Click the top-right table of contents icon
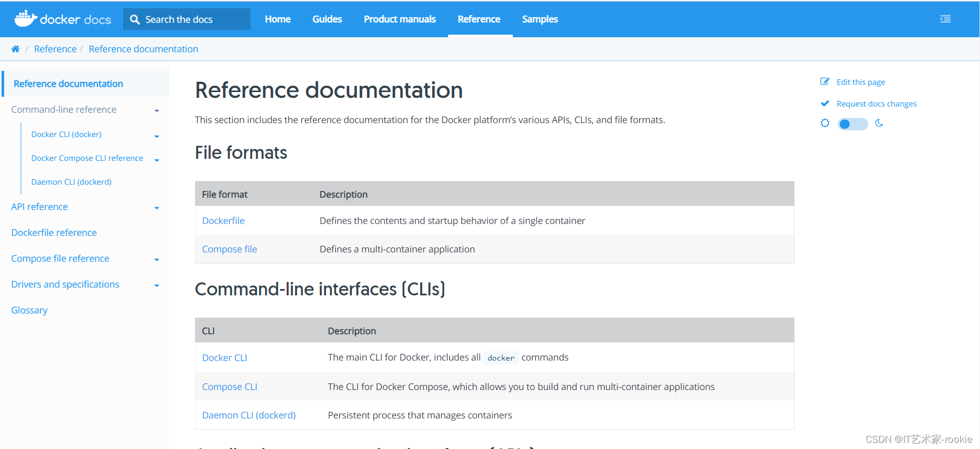980x449 pixels. (x=945, y=19)
